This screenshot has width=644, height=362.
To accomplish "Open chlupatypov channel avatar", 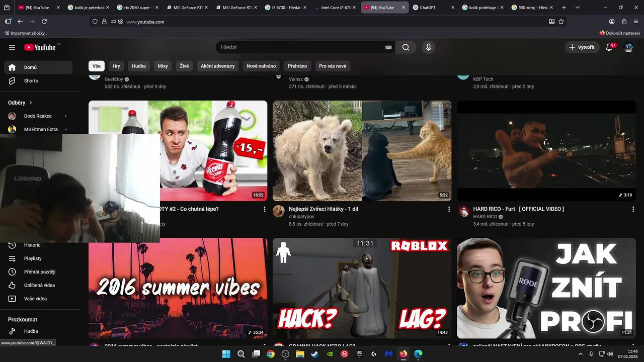I will pyautogui.click(x=279, y=211).
